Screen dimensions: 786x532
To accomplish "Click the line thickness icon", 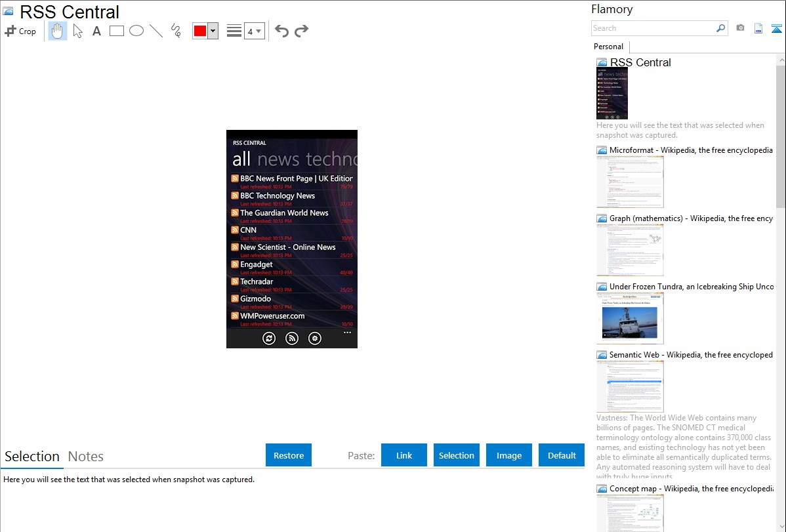I will 234,31.
